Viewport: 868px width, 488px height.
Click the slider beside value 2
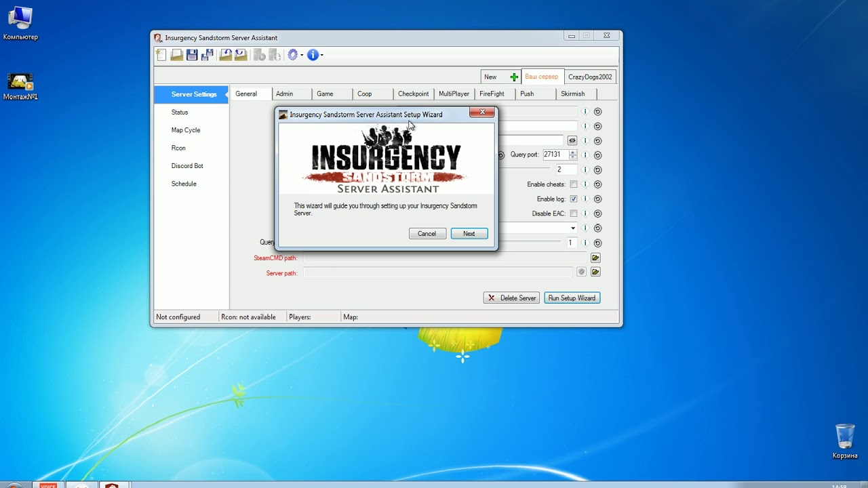point(524,169)
